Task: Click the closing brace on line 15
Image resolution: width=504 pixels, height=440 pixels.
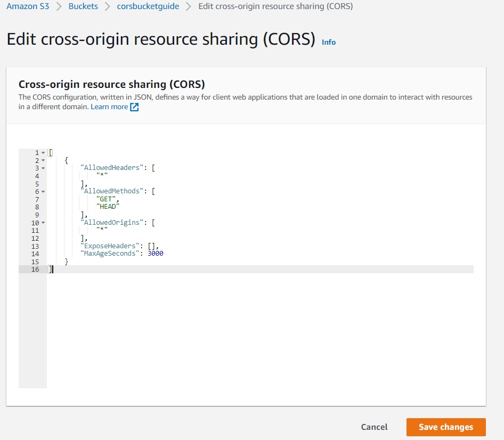Action: click(x=67, y=262)
